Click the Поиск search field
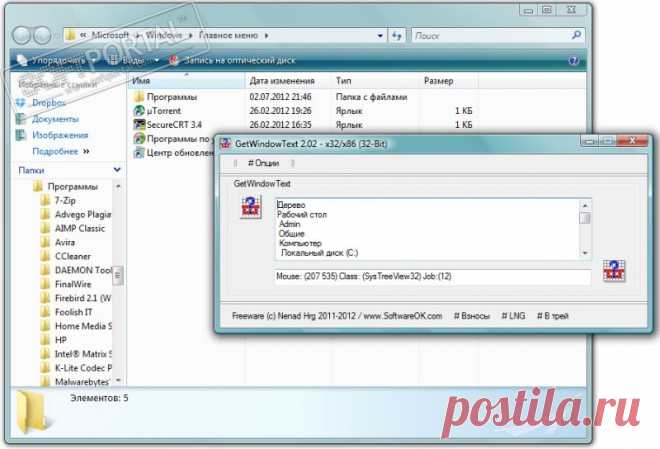This screenshot has height=449, width=660. 490,36
